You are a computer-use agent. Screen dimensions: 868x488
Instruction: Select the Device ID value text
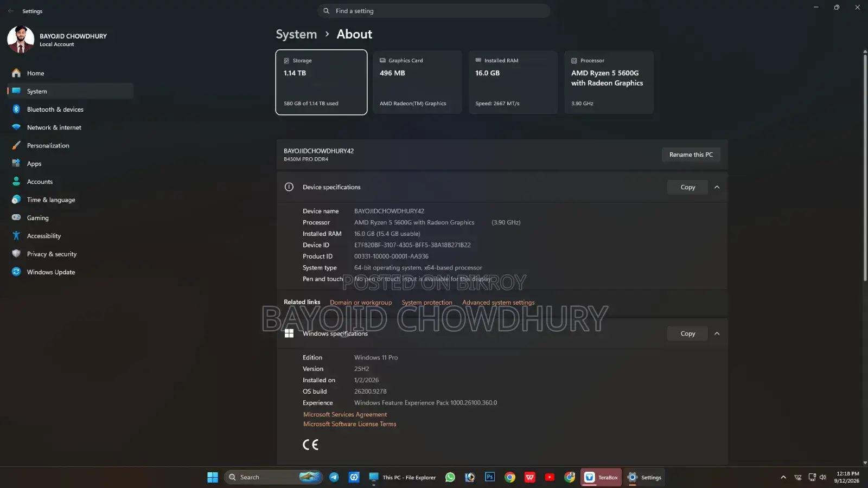[412, 245]
